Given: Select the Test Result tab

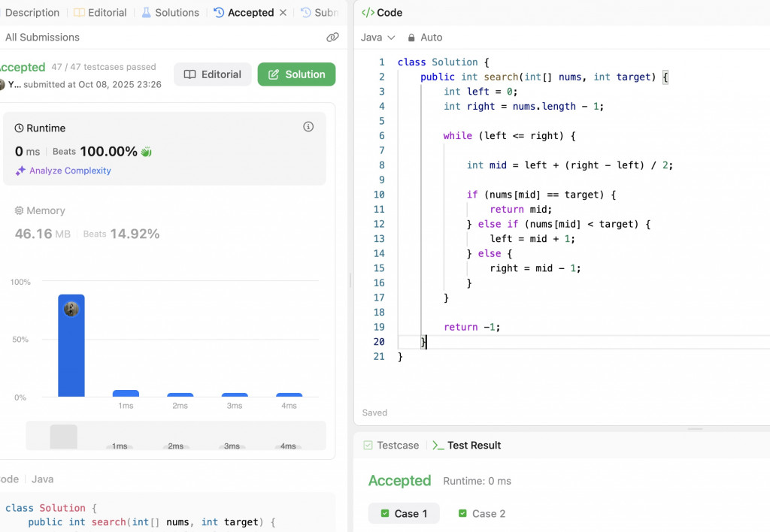Looking at the screenshot, I should click(467, 445).
